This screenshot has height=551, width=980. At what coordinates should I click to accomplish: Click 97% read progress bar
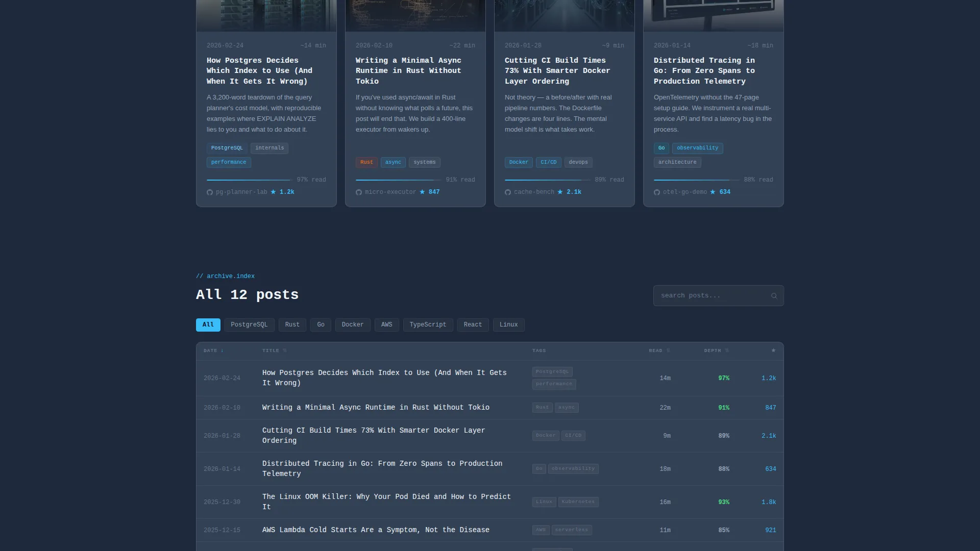click(x=250, y=180)
